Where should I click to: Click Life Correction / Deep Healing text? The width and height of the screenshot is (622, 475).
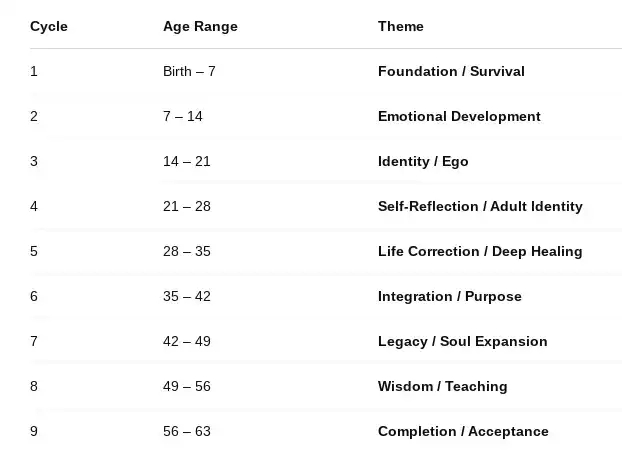click(x=480, y=251)
